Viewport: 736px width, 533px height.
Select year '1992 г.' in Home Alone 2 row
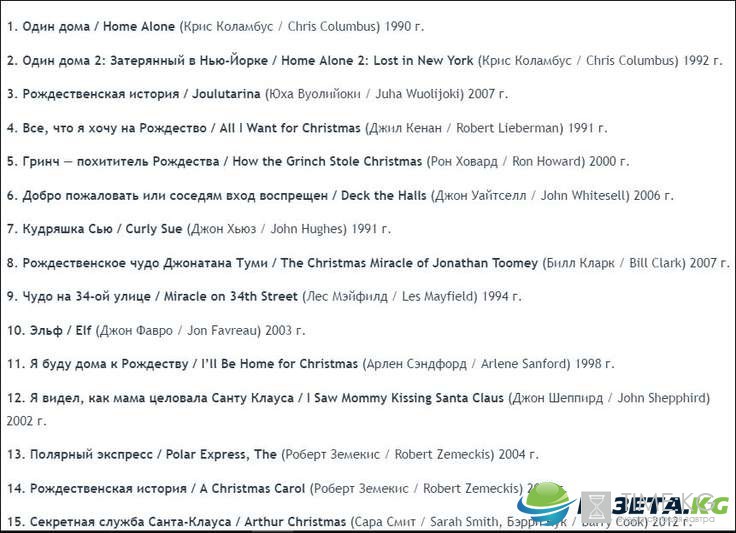click(x=703, y=61)
